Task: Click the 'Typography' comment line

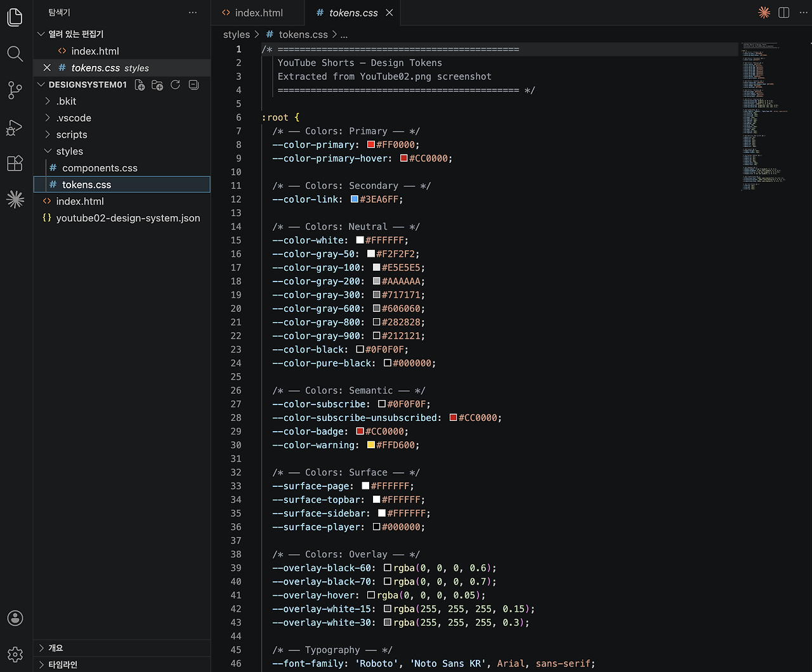Action: (x=332, y=650)
